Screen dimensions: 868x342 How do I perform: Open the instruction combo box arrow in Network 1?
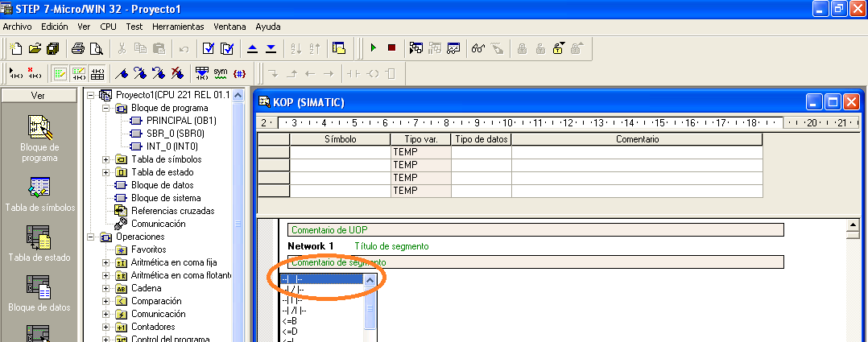point(370,280)
